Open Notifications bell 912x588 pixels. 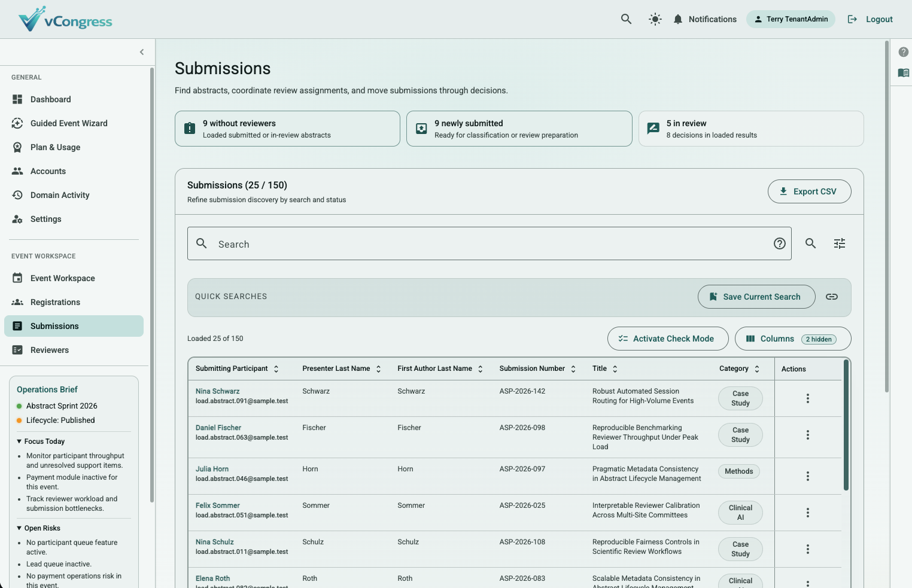point(704,19)
